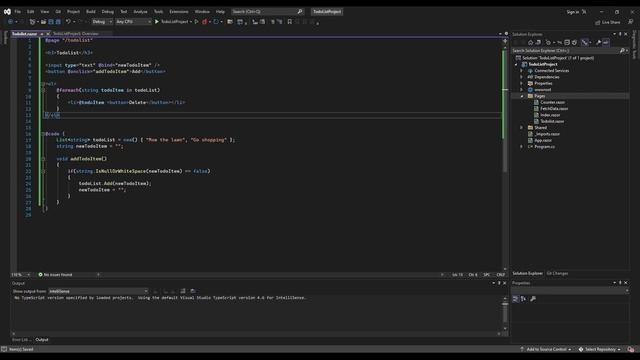Select _Imports.razor in Solution Explorer
This screenshot has height=360, width=640.
(547, 134)
